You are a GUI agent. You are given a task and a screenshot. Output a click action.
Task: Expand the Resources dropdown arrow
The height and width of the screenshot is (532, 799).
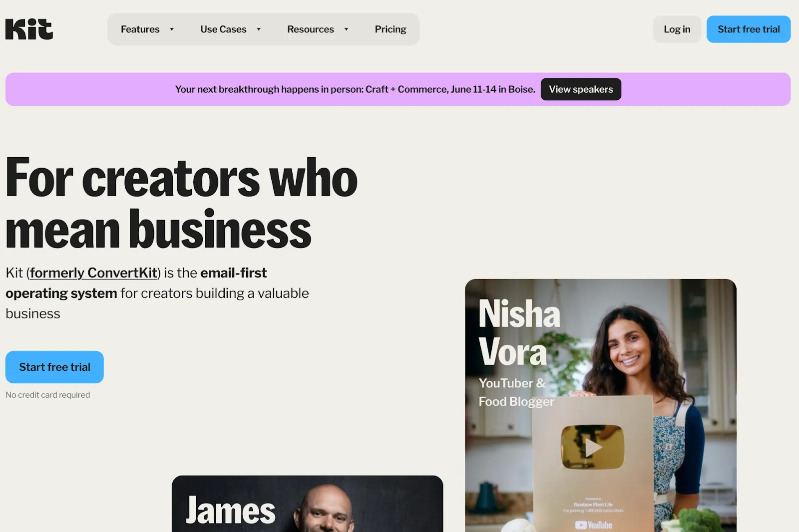(x=346, y=29)
